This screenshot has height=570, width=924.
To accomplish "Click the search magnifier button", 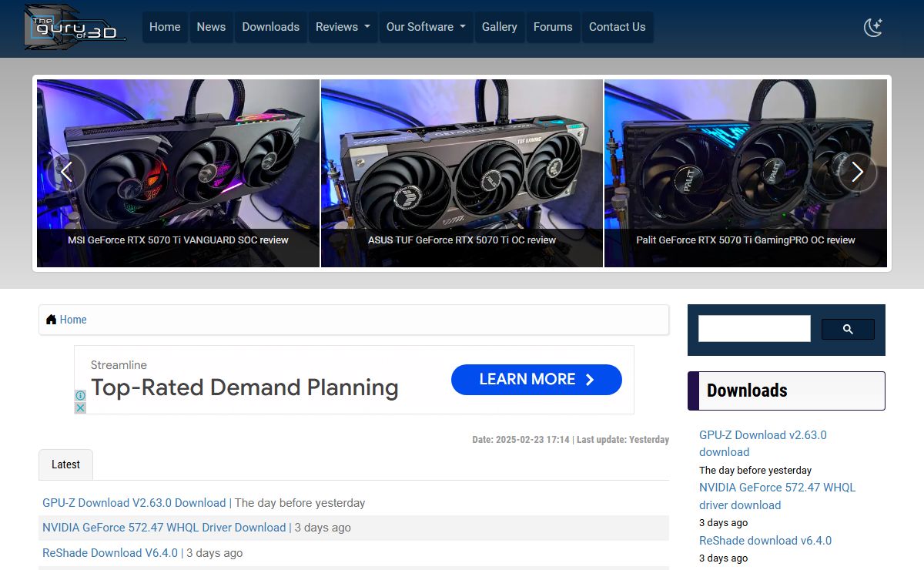I will point(848,329).
